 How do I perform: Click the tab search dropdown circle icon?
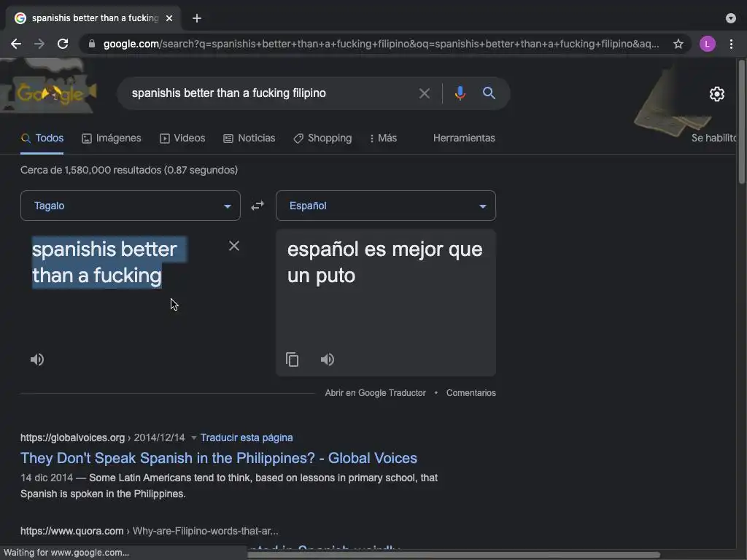click(x=731, y=18)
